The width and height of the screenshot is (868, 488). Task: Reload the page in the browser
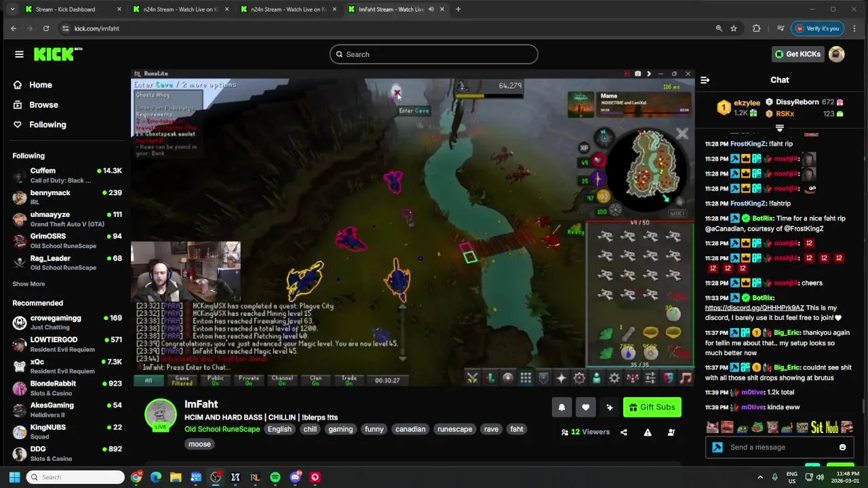click(x=45, y=28)
